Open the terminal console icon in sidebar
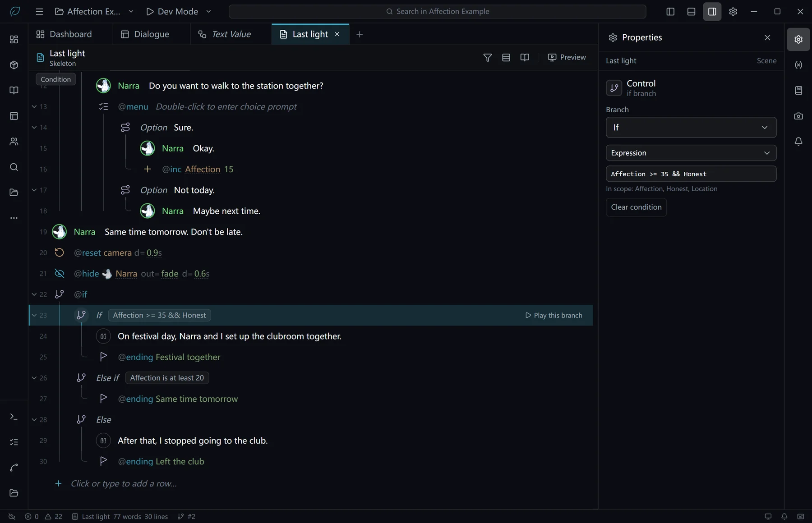The image size is (812, 523). pyautogui.click(x=14, y=417)
